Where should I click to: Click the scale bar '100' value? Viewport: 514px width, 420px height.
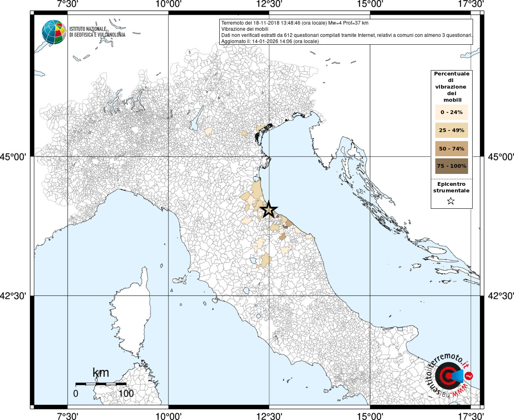coord(126,393)
